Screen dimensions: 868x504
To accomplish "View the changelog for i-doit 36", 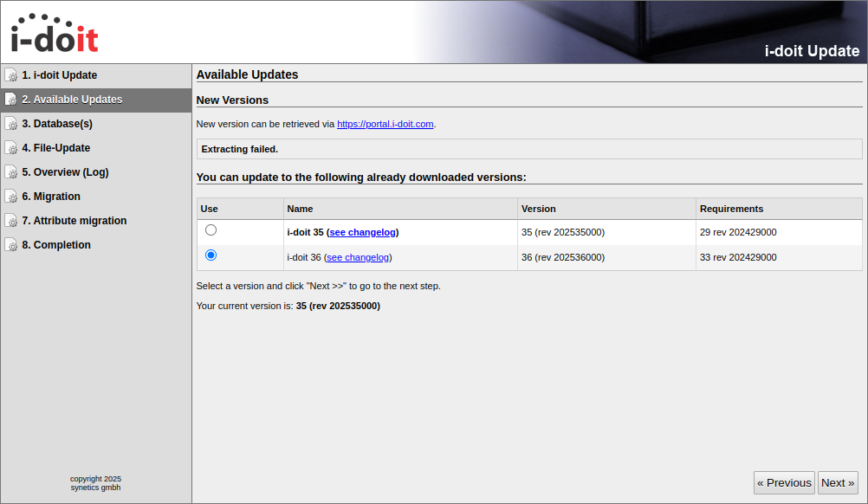I will click(358, 257).
